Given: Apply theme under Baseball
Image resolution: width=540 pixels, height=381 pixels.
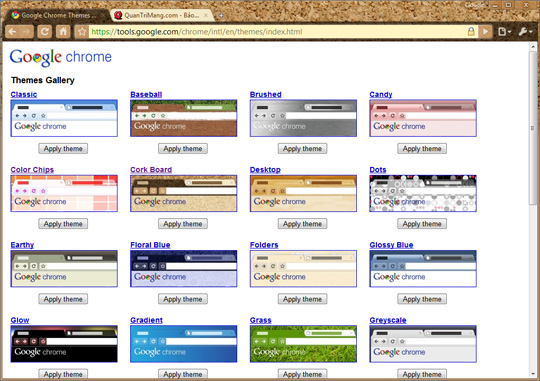Looking at the screenshot, I should tap(183, 148).
